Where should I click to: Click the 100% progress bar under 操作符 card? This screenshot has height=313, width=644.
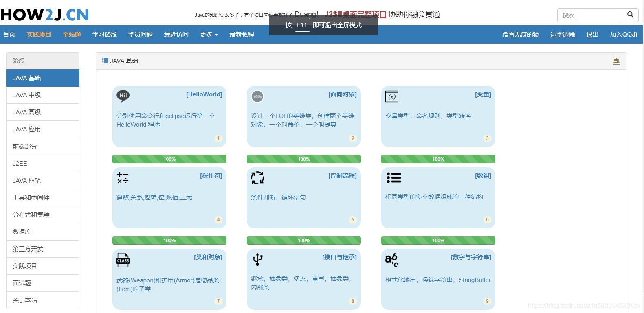169,241
